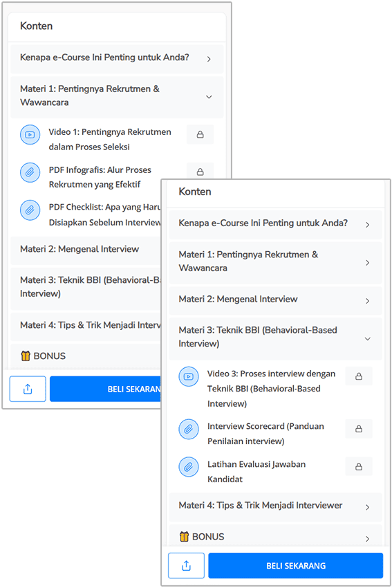Click the video icon beside Video 3: Proses interview
Image resolution: width=392 pixels, height=588 pixels.
pyautogui.click(x=189, y=376)
